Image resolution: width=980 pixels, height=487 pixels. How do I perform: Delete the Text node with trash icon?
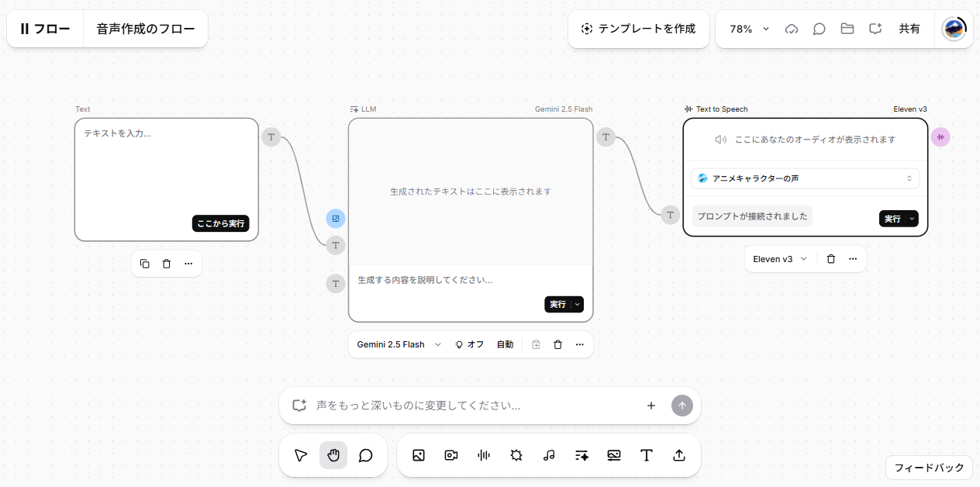click(x=167, y=264)
